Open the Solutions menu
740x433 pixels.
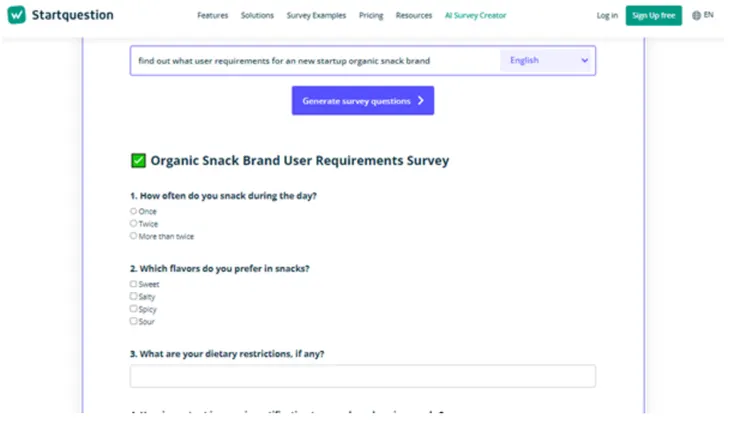tap(257, 16)
